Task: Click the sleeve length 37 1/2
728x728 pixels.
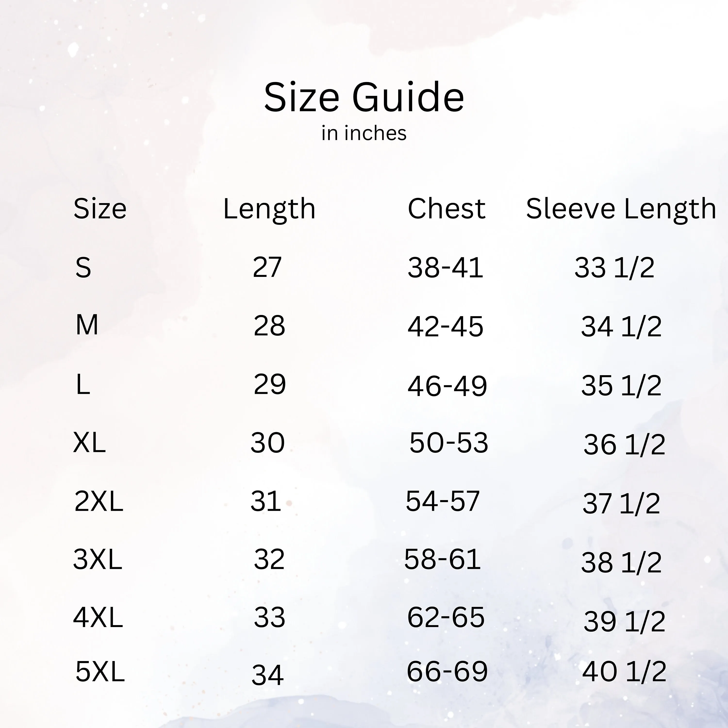Action: 621,504
